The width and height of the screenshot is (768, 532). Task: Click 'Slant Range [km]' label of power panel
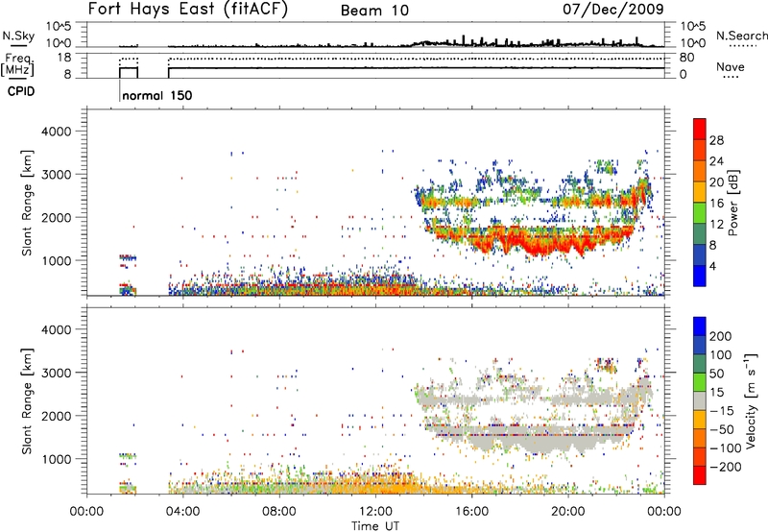coord(27,203)
